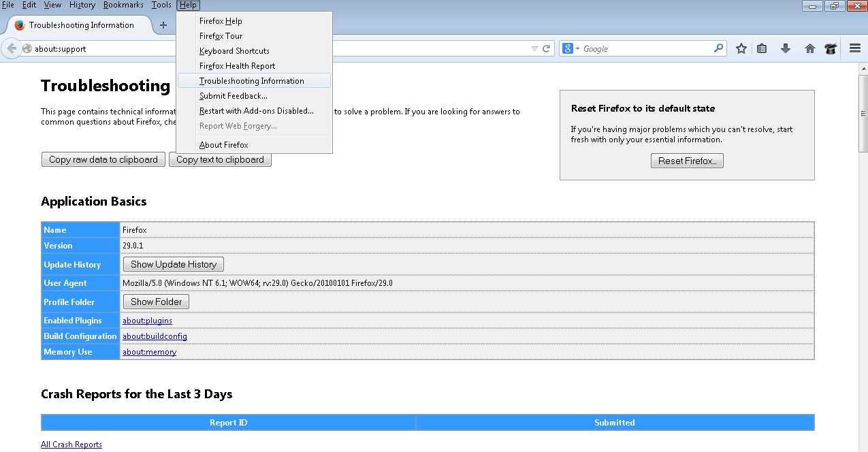Click the Enabled Plugins row label
The width and height of the screenshot is (868, 452).
click(73, 321)
